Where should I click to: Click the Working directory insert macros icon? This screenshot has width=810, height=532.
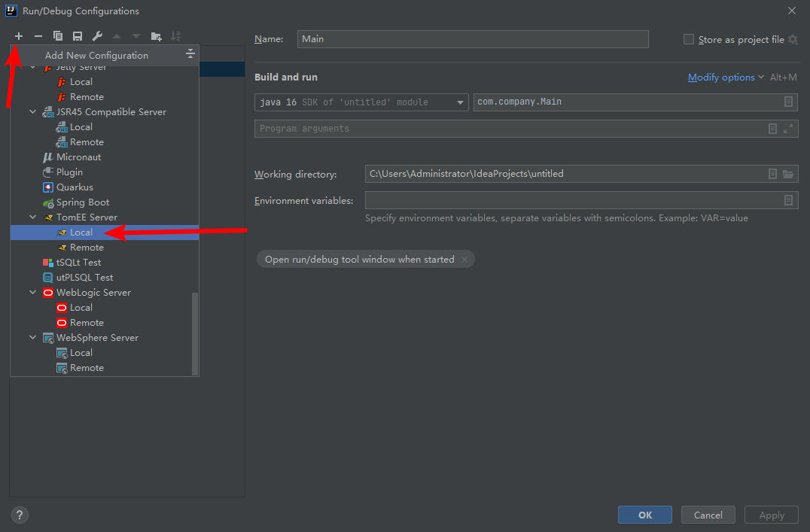tap(772, 174)
